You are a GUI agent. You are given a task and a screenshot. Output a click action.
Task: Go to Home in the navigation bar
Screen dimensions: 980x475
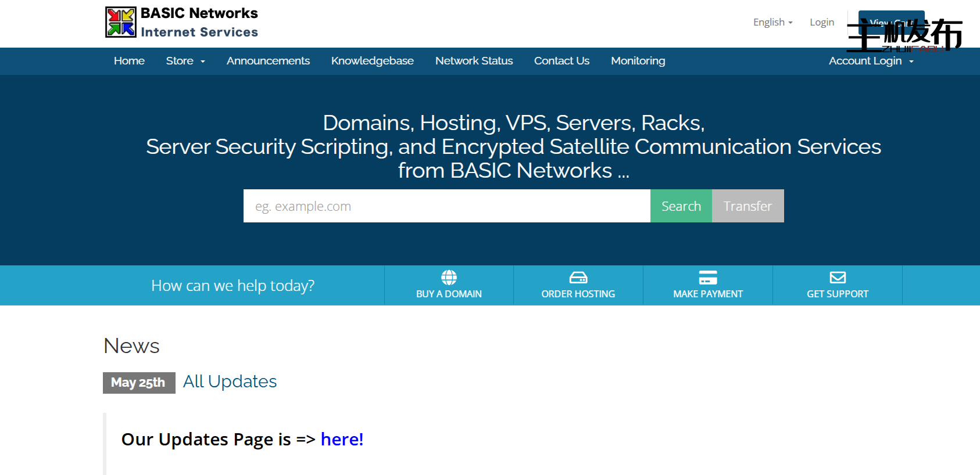click(x=129, y=61)
